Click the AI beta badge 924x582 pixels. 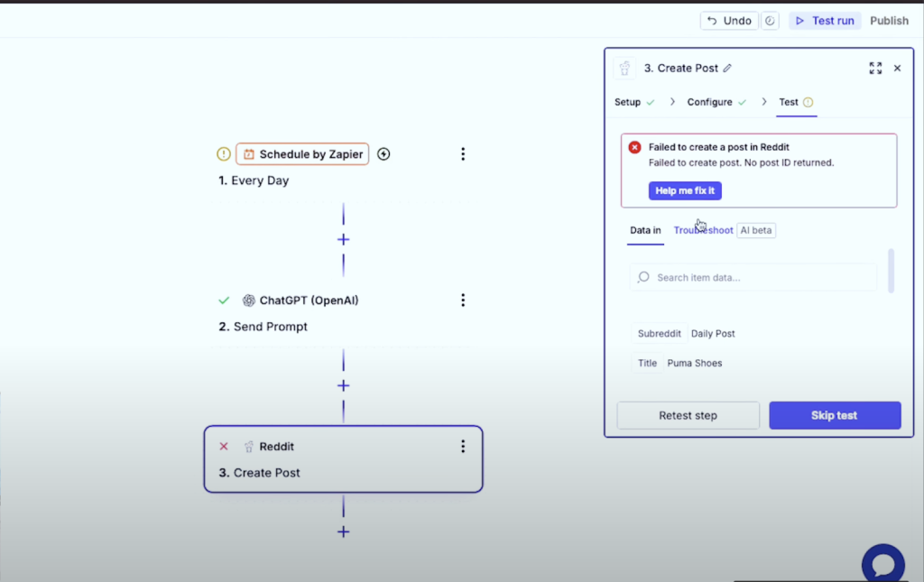(x=756, y=230)
